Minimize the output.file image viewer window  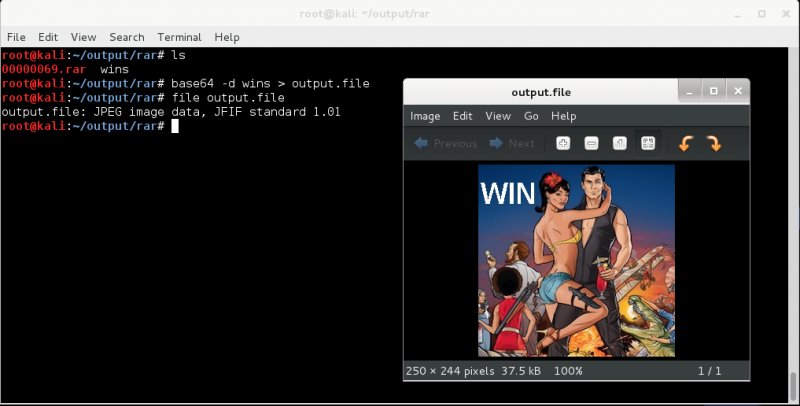[690, 91]
